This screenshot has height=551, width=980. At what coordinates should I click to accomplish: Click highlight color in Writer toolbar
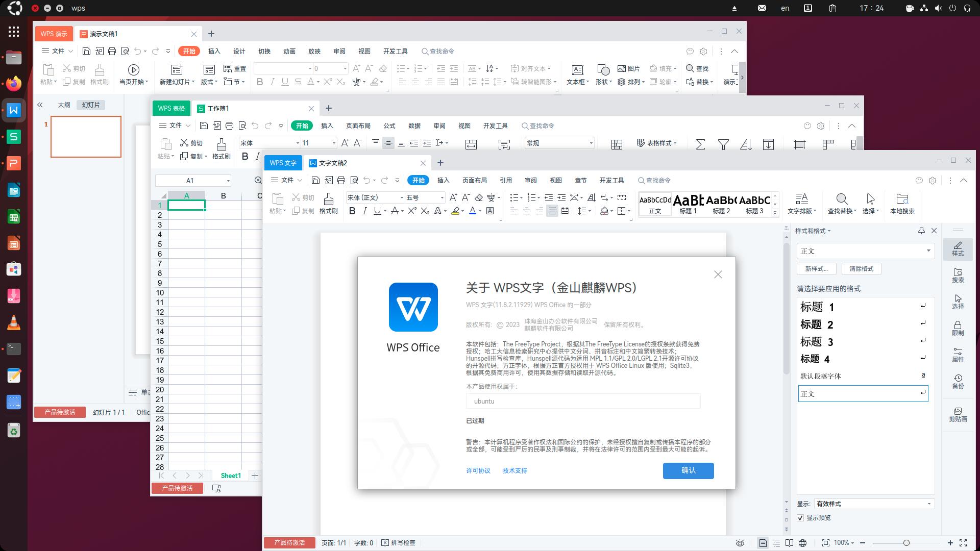tap(455, 211)
